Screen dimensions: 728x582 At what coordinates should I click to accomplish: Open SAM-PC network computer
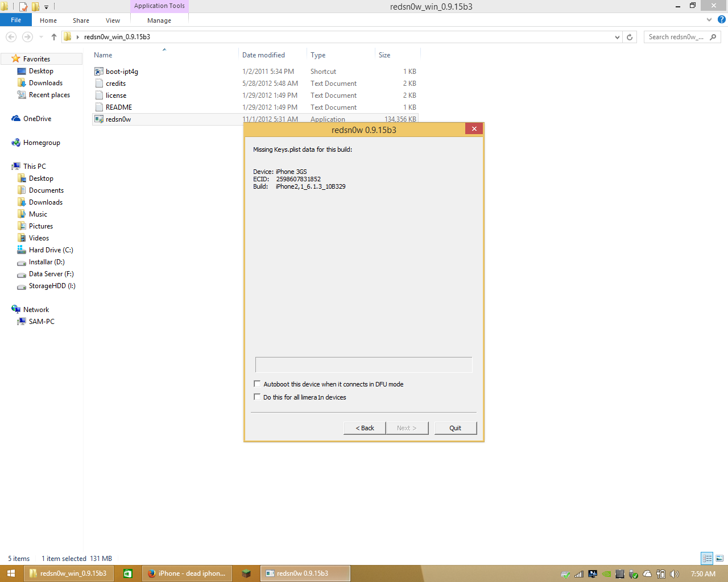tap(42, 322)
